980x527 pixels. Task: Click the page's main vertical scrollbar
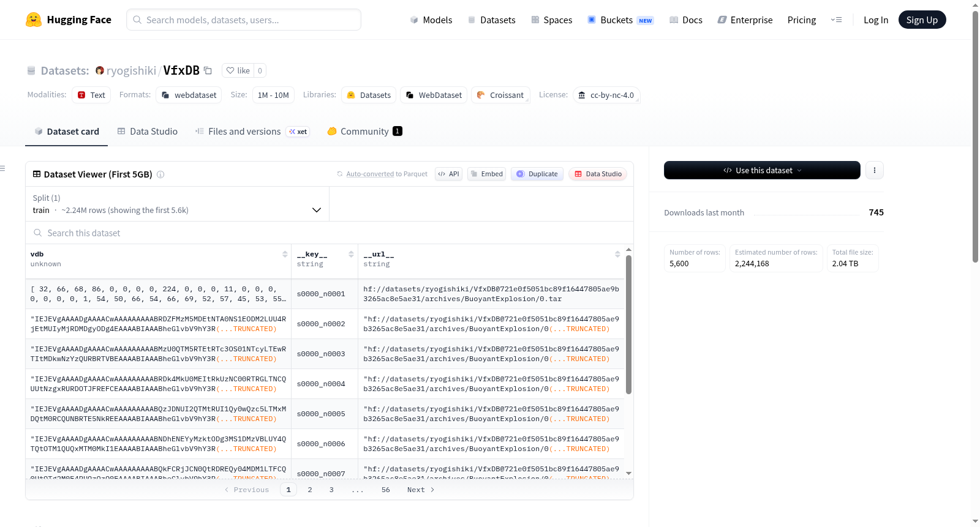[x=976, y=136]
